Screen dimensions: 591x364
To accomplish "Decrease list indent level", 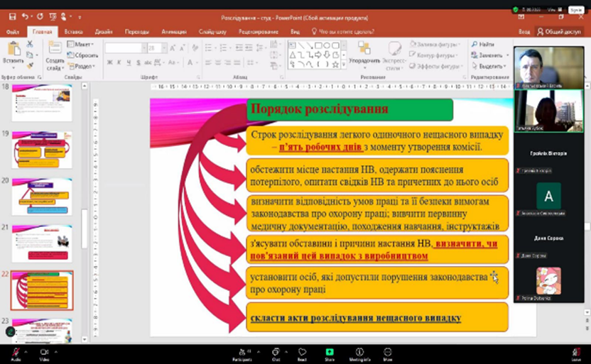I will click(x=239, y=48).
